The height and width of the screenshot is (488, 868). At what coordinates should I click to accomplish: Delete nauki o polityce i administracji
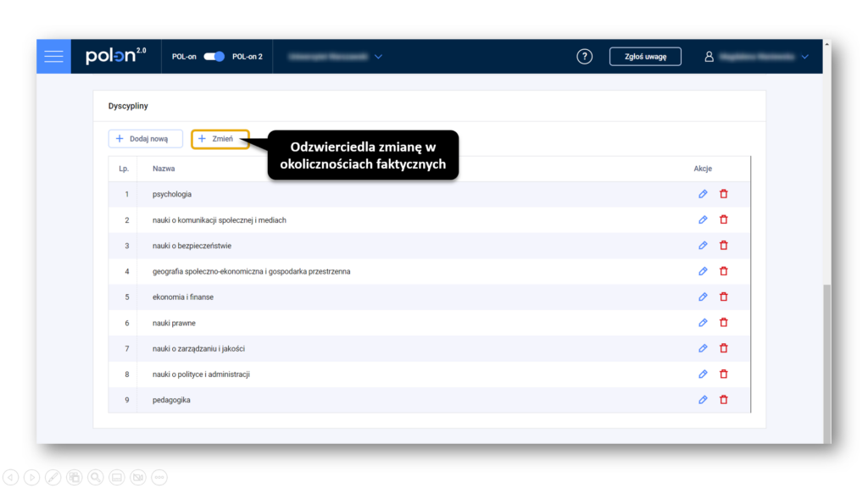[x=724, y=374]
